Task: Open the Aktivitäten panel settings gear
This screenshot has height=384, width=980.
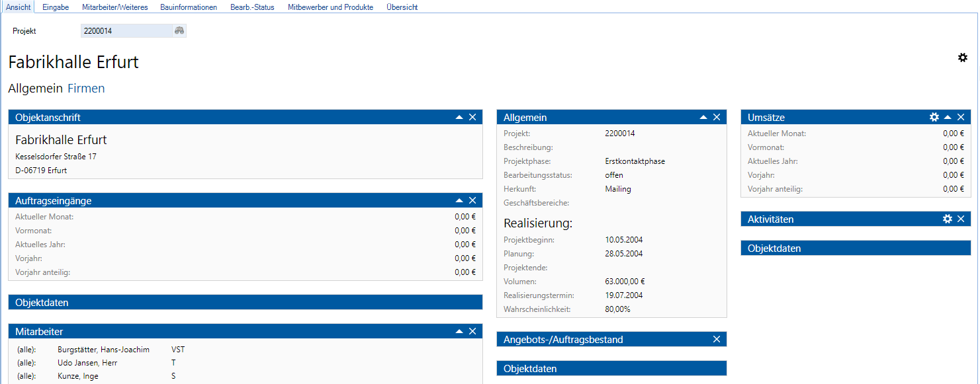Action: tap(948, 219)
